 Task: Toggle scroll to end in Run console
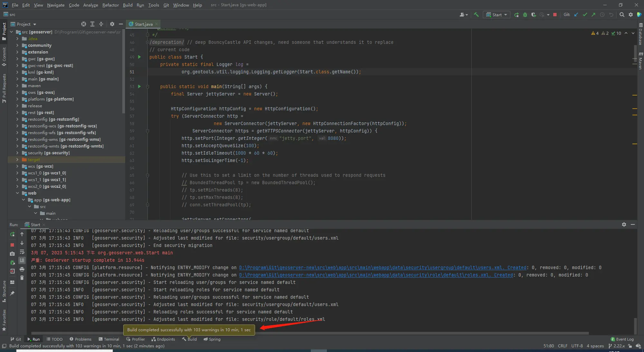click(22, 260)
